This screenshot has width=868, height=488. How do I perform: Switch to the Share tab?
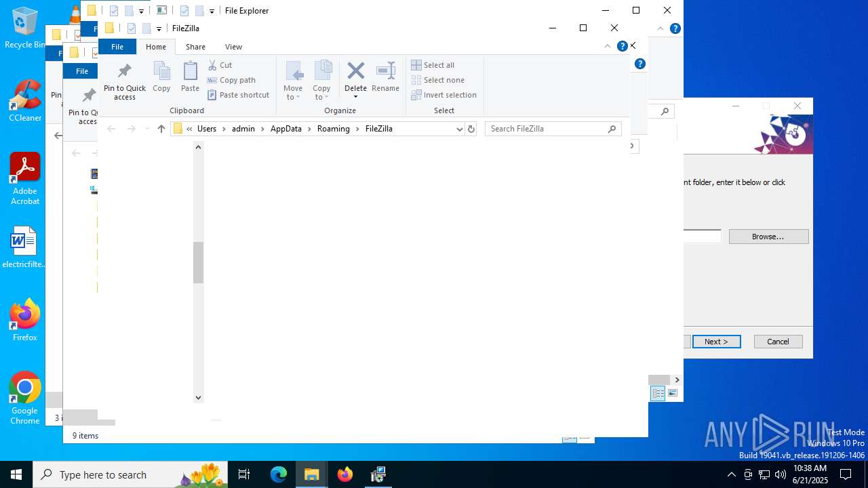195,47
